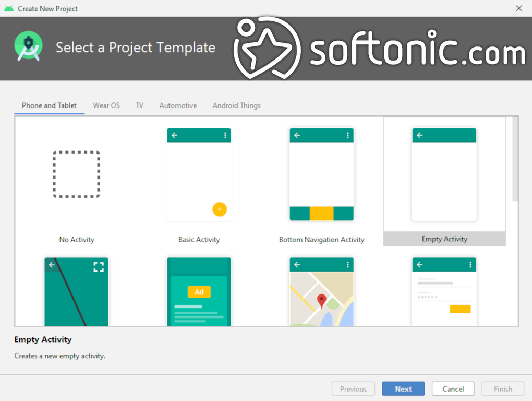Click the Previous button
Viewport: 532px width, 401px height.
pos(353,389)
